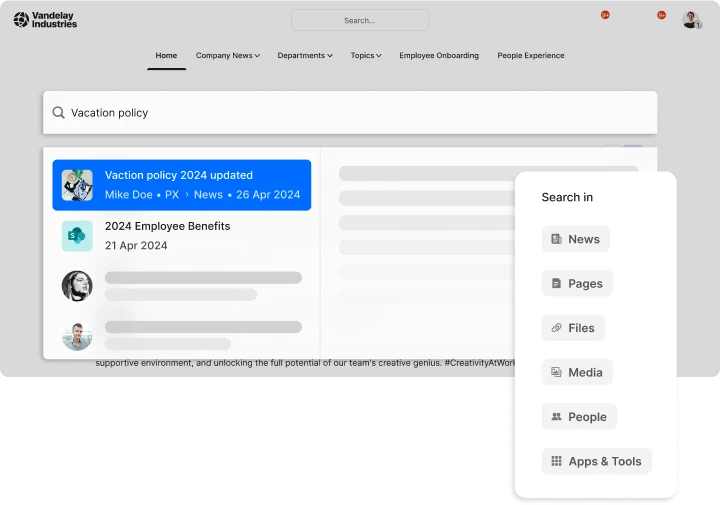720x505 pixels.
Task: Click the "Mike Doe" author text
Action: [129, 195]
